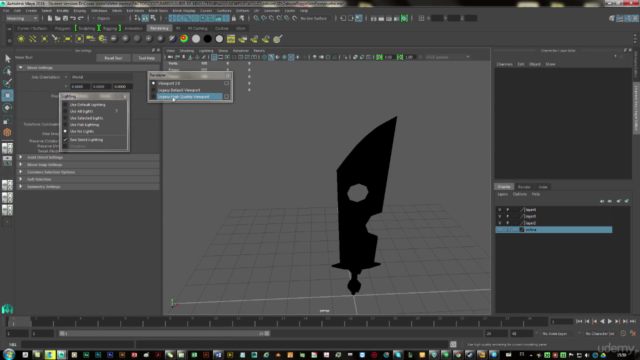Click the Reset Tool button
Screen dimensions: 640x360
pos(113,58)
